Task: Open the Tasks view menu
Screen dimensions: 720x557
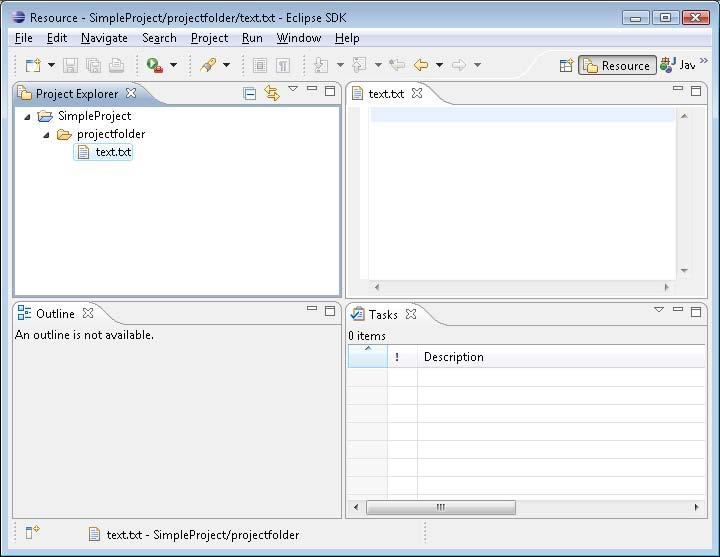Action: pyautogui.click(x=659, y=309)
